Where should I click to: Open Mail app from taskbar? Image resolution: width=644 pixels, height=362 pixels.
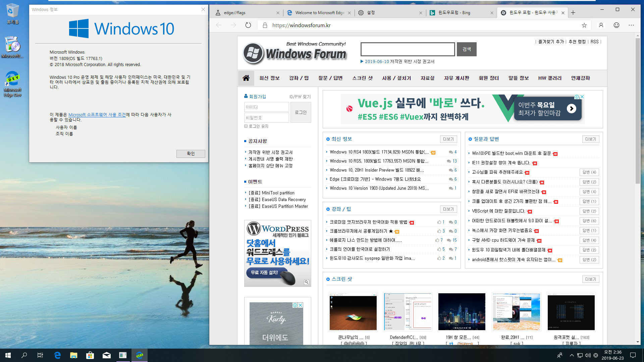pos(107,355)
